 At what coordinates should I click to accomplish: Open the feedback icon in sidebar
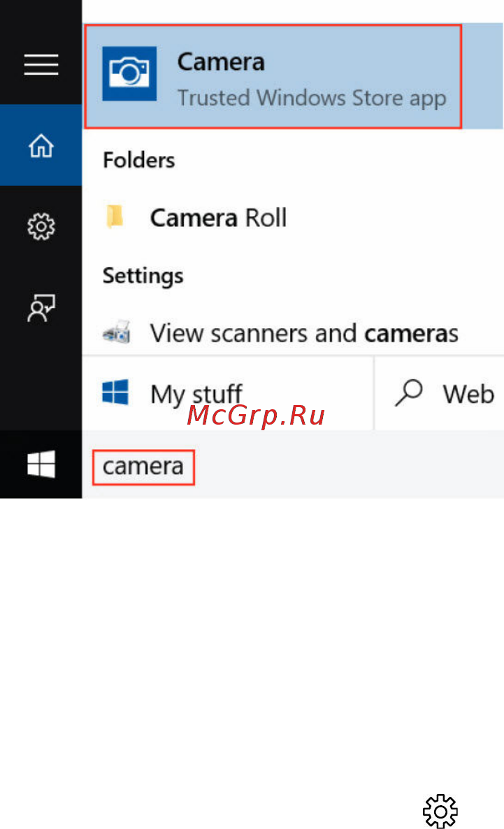click(x=41, y=308)
